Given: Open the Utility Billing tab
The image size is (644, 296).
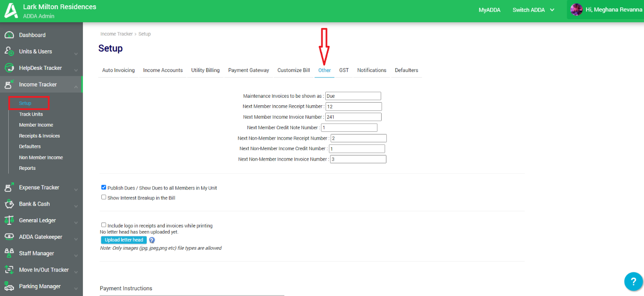Looking at the screenshot, I should click(x=205, y=70).
